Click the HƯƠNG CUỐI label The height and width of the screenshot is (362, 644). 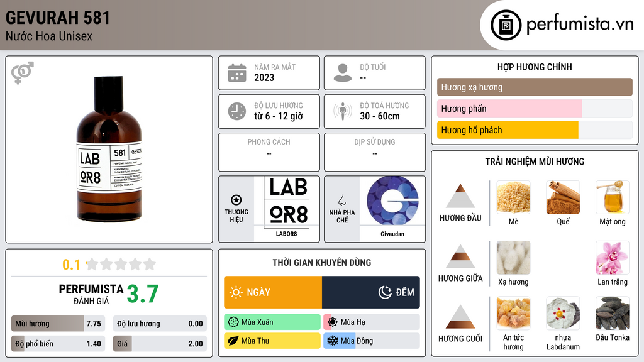tap(460, 339)
